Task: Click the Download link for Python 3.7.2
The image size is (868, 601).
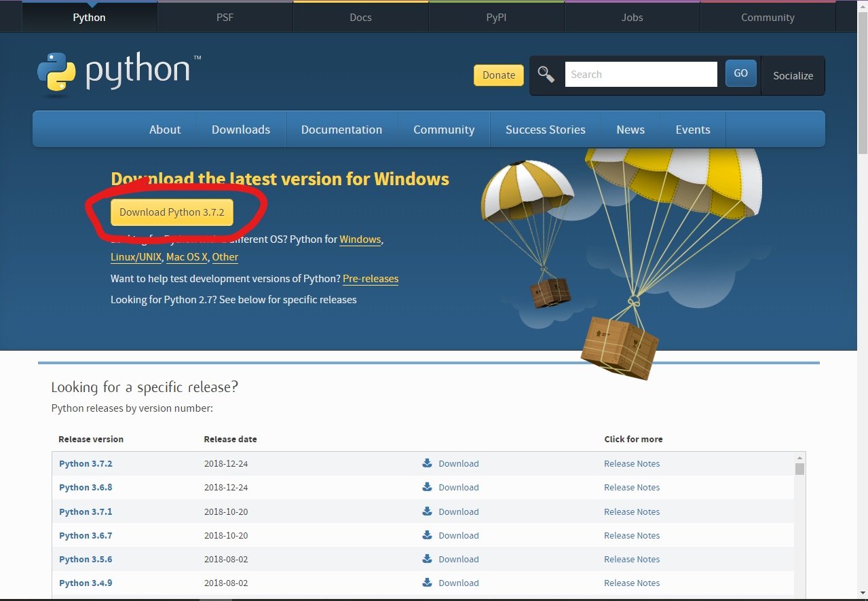Action: click(x=459, y=463)
